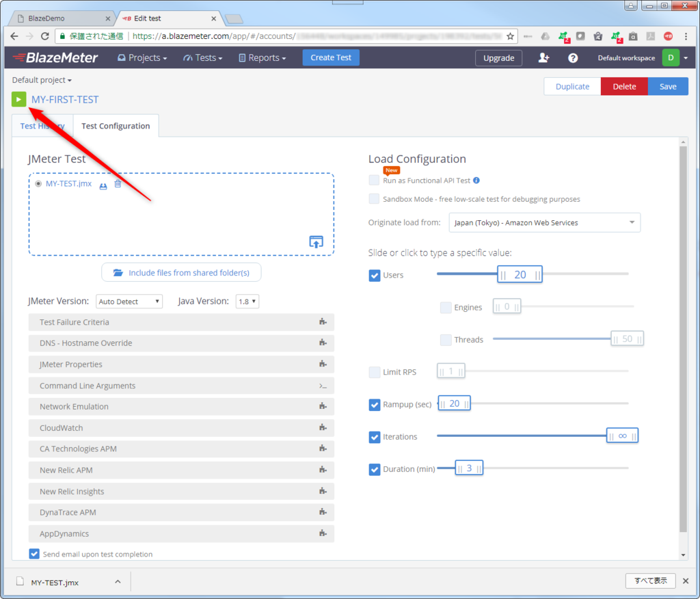This screenshot has width=700, height=599.
Task: Click plugin icon on CloudWatch row
Action: pyautogui.click(x=323, y=427)
